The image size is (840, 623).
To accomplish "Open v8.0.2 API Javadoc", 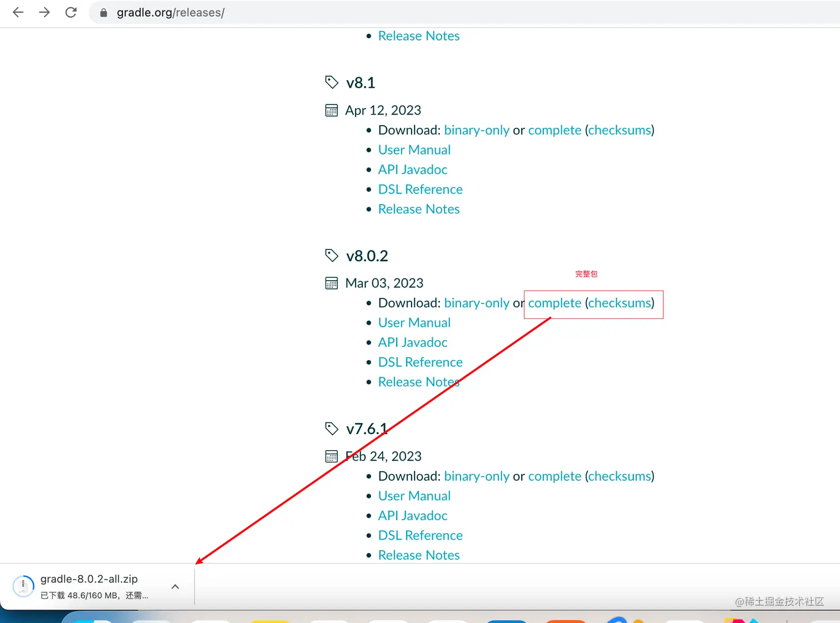I will 413,342.
